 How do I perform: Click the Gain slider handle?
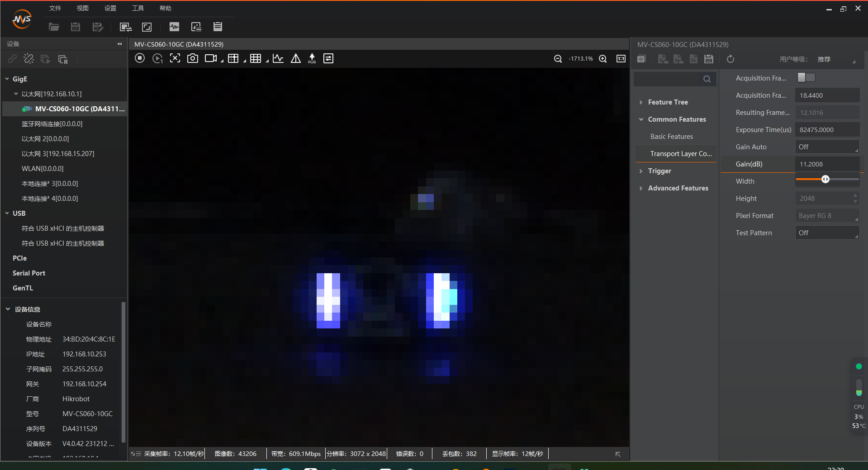[825, 179]
